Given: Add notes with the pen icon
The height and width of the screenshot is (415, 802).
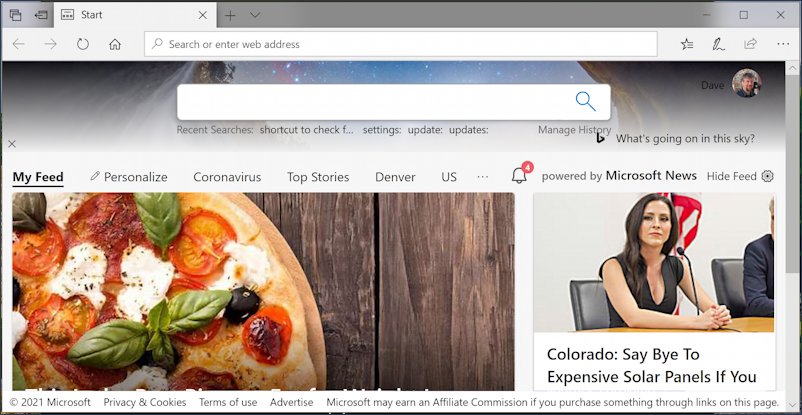Looking at the screenshot, I should 719,45.
